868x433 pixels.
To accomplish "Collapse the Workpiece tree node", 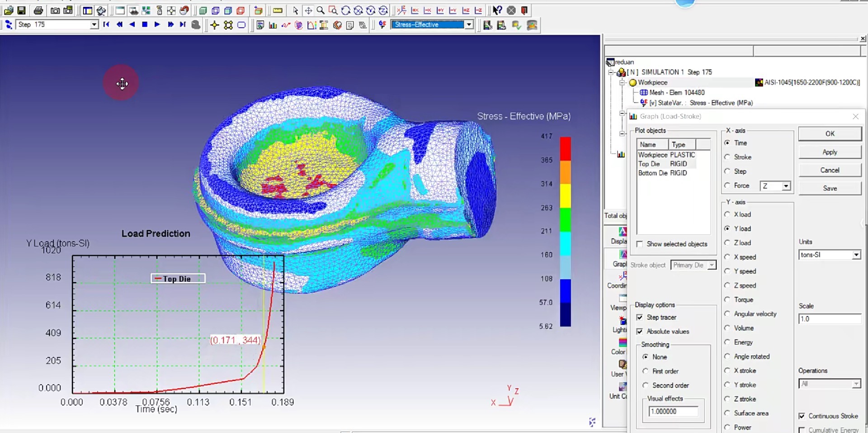I will pyautogui.click(x=622, y=83).
